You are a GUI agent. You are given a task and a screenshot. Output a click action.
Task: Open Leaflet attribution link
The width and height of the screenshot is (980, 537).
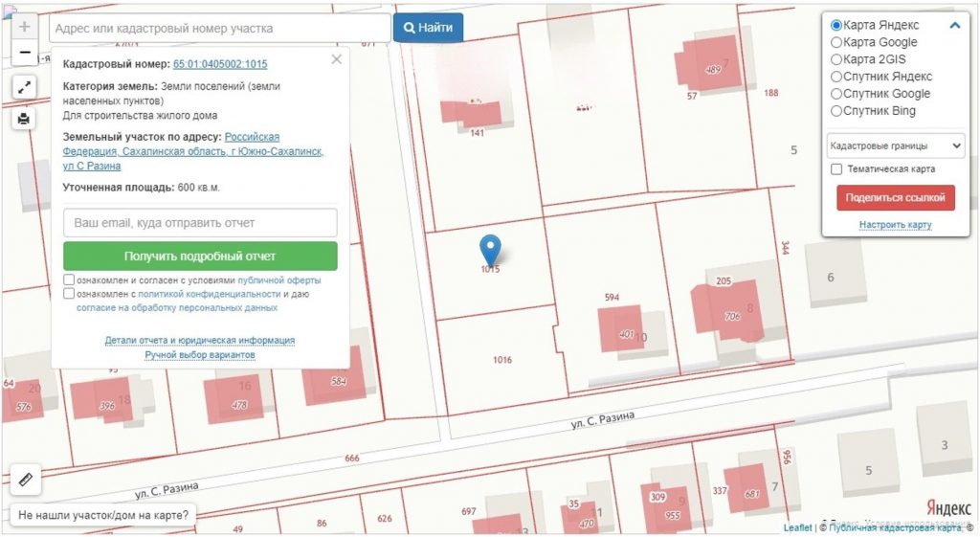[797, 527]
